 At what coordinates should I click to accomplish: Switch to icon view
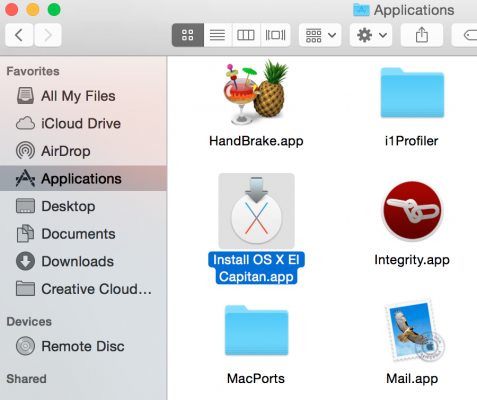pyautogui.click(x=188, y=35)
